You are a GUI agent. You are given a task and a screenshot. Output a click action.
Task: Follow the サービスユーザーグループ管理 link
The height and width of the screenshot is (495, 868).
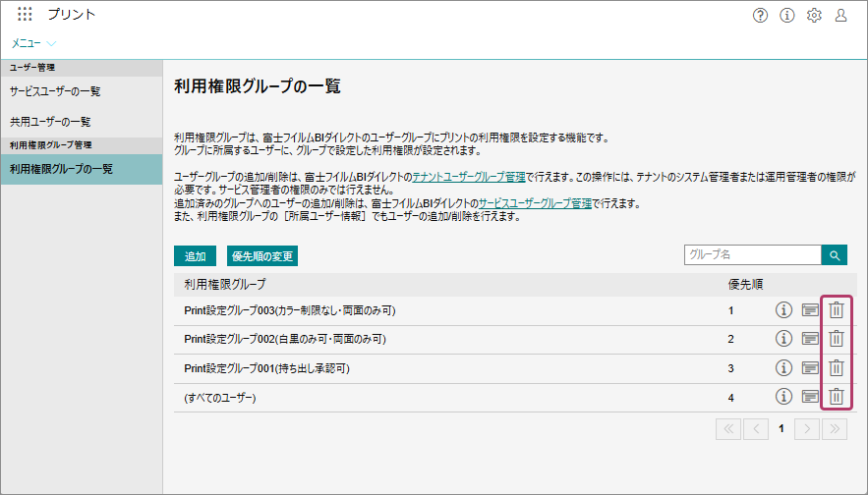click(535, 203)
